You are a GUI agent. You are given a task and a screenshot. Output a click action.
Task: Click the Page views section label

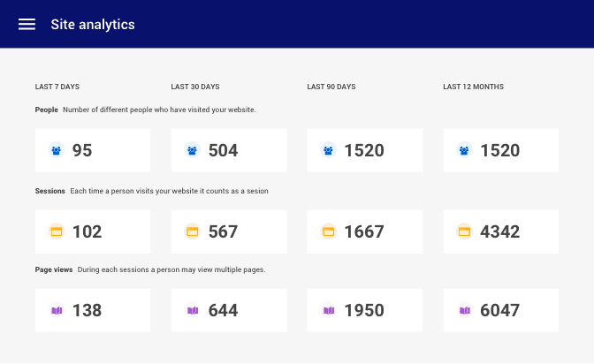pyautogui.click(x=54, y=269)
